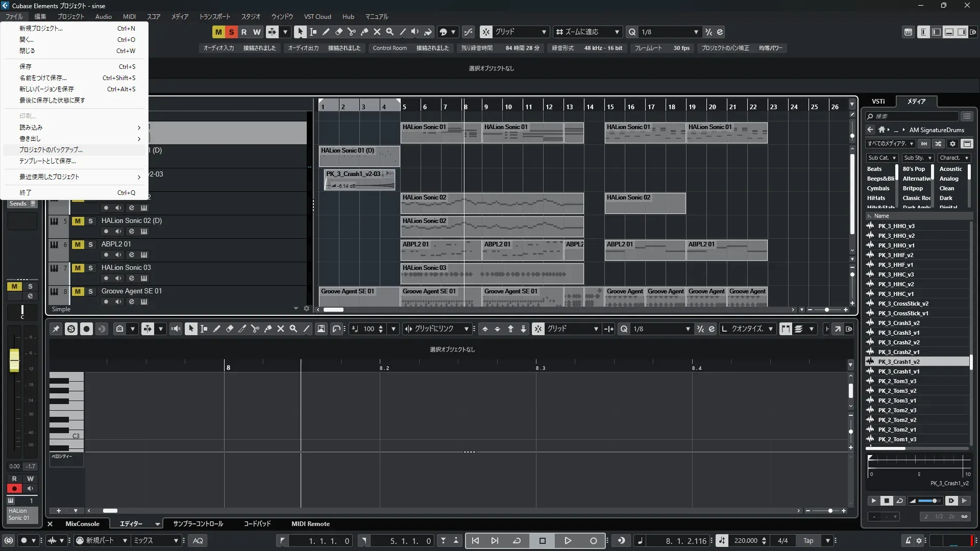Solo the Groove Agent SE 01 track
The width and height of the screenshot is (980, 551).
tap(90, 291)
